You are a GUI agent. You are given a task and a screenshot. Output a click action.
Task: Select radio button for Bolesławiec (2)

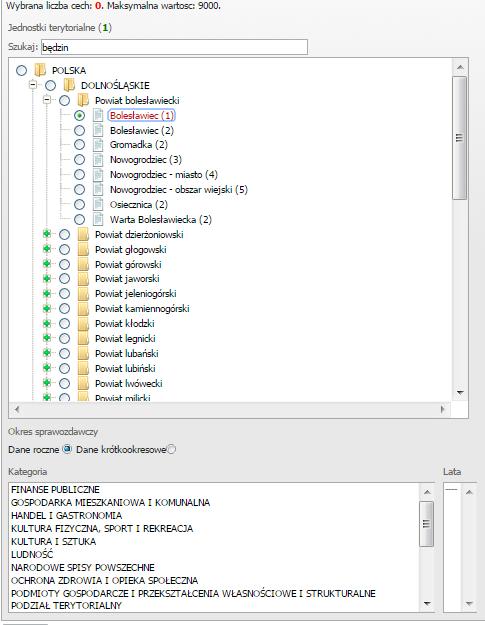(79, 130)
